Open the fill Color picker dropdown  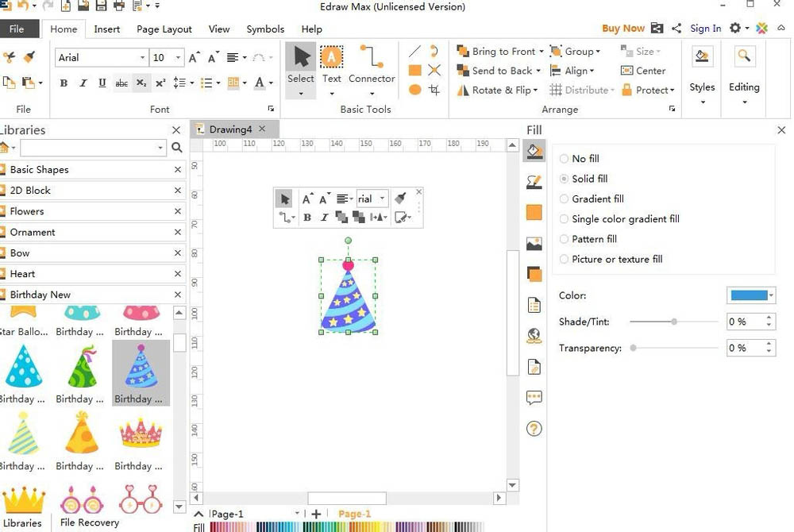tap(771, 295)
